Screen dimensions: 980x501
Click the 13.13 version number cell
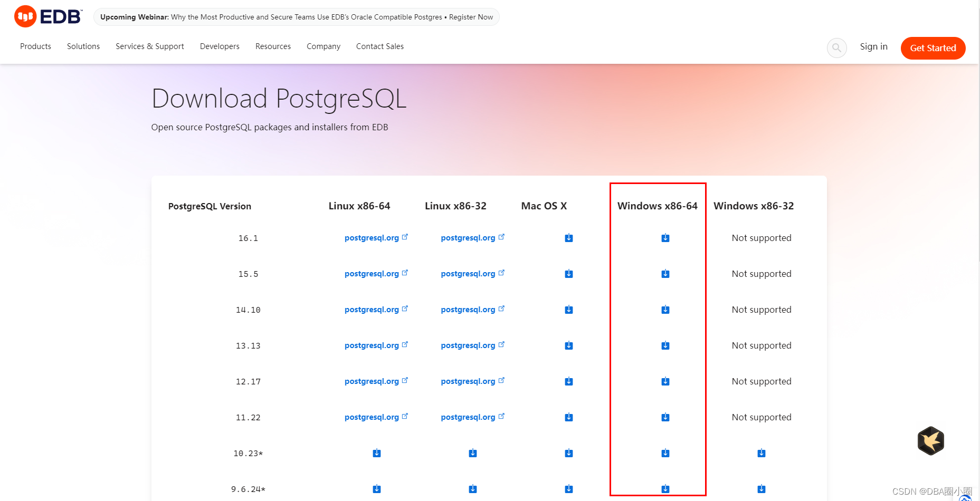(248, 346)
